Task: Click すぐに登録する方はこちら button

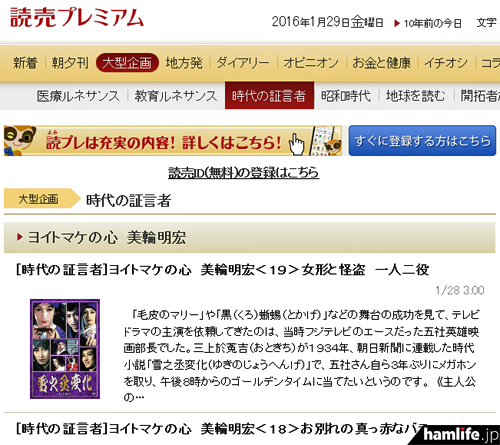Action: [x=422, y=140]
